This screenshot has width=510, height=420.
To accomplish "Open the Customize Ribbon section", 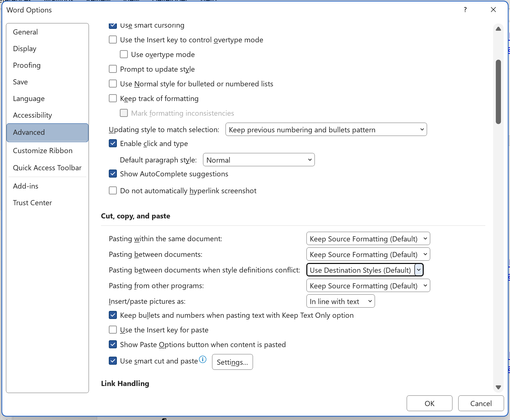I will (43, 150).
